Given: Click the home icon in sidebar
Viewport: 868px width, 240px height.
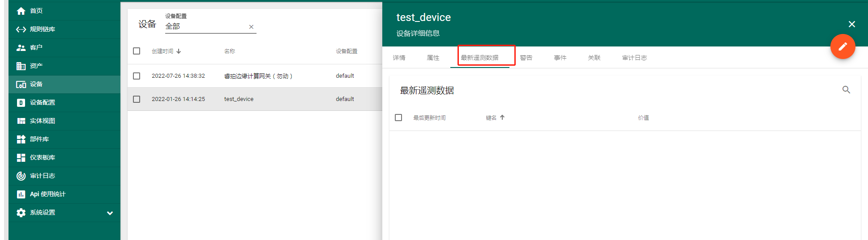Looking at the screenshot, I should click(21, 11).
